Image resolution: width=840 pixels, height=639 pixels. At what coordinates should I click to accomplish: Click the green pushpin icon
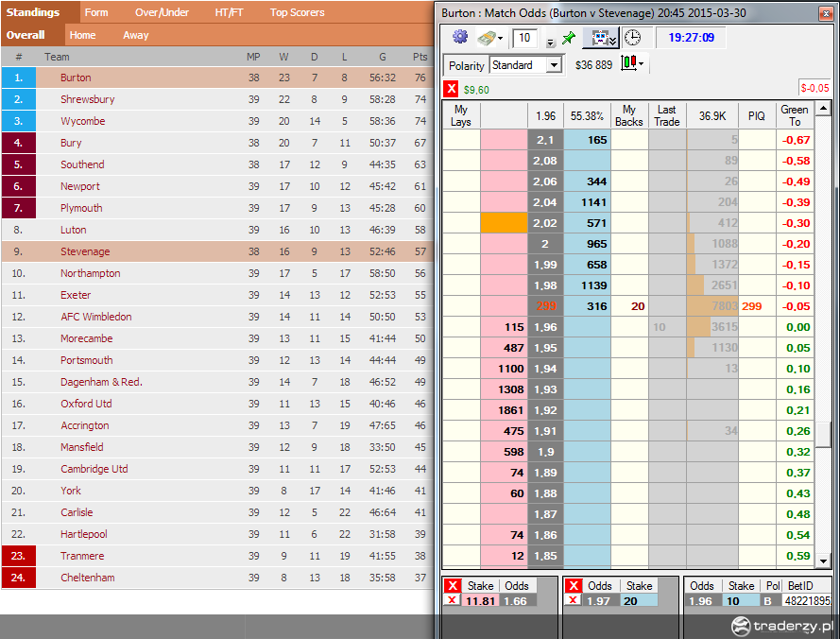569,38
